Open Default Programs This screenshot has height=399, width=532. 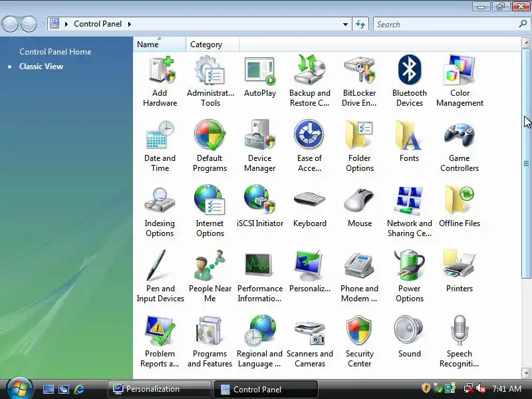pos(209,146)
